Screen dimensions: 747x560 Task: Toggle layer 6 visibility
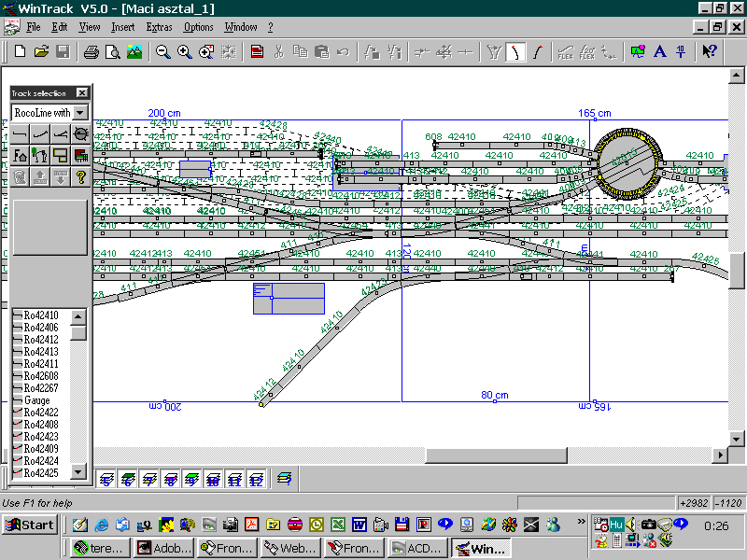pyautogui.click(x=127, y=479)
